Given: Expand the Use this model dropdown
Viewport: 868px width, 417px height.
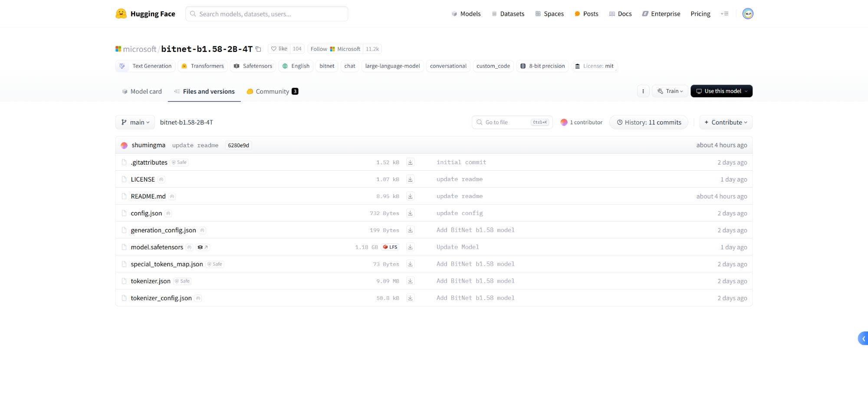Looking at the screenshot, I should coord(721,91).
